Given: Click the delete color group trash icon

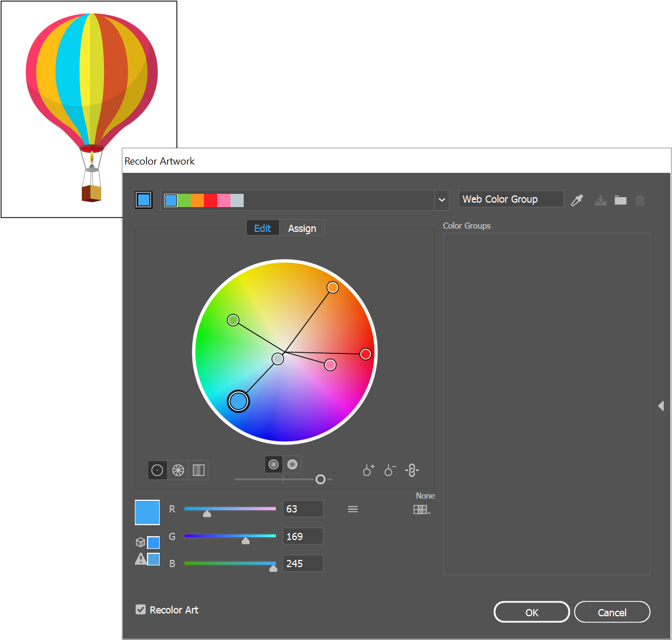Looking at the screenshot, I should [640, 200].
